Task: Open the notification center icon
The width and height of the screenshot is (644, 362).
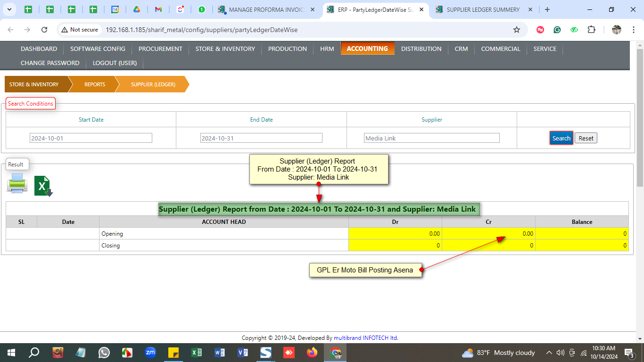Action: [629, 353]
